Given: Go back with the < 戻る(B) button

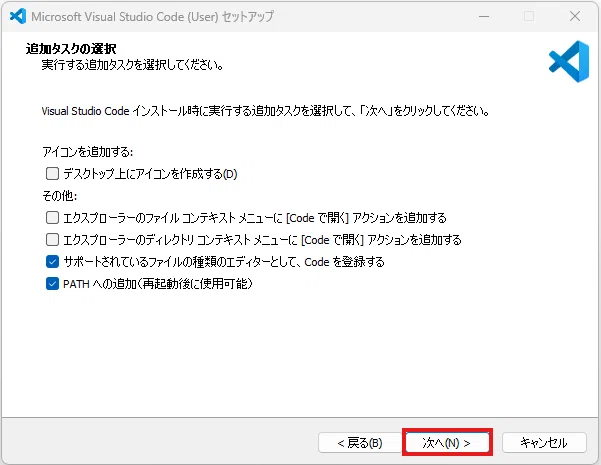Looking at the screenshot, I should point(360,443).
